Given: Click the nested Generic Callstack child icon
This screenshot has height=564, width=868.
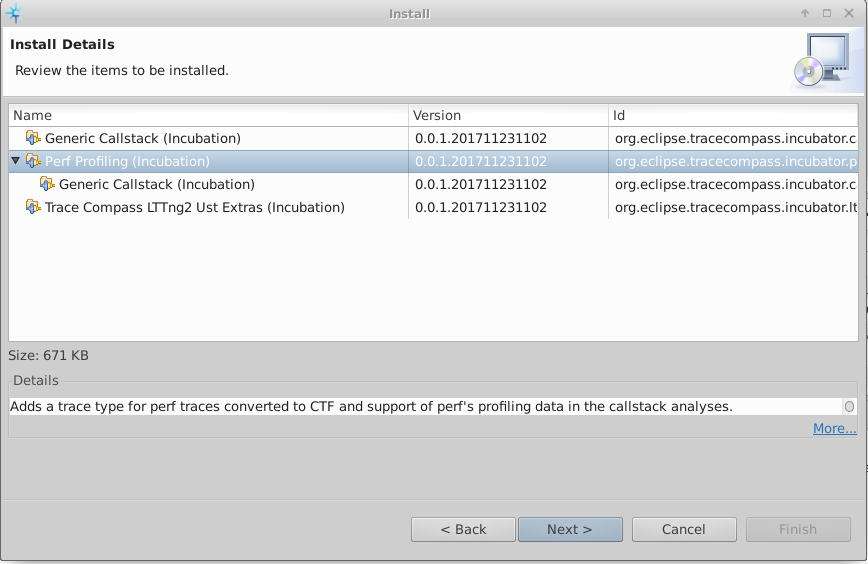Looking at the screenshot, I should 47,184.
